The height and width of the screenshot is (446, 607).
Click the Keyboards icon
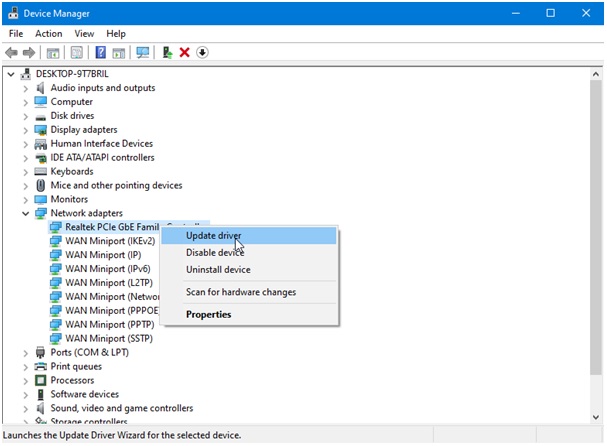click(40, 171)
